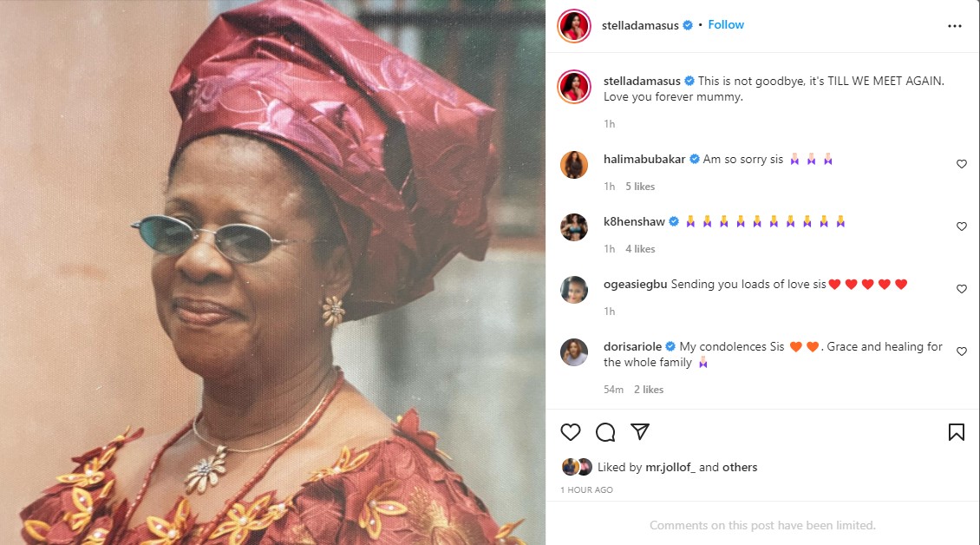Open dorisariole username link
Screen dimensions: 980x545
click(x=632, y=346)
